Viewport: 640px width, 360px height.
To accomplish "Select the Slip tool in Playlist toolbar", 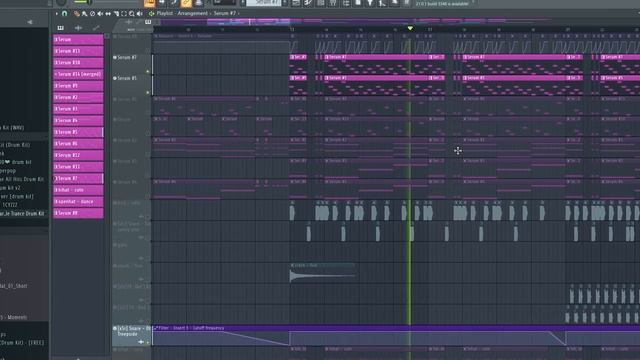I will point(108,13).
